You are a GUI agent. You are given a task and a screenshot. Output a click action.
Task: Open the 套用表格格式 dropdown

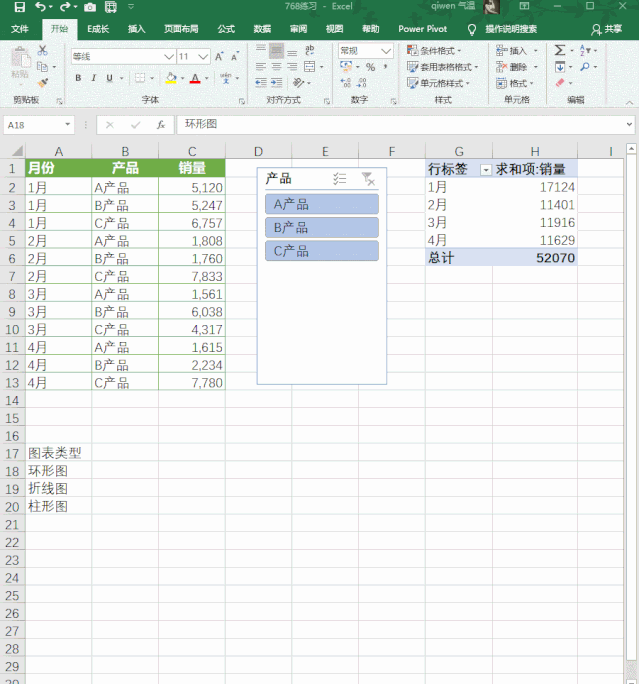(x=442, y=67)
